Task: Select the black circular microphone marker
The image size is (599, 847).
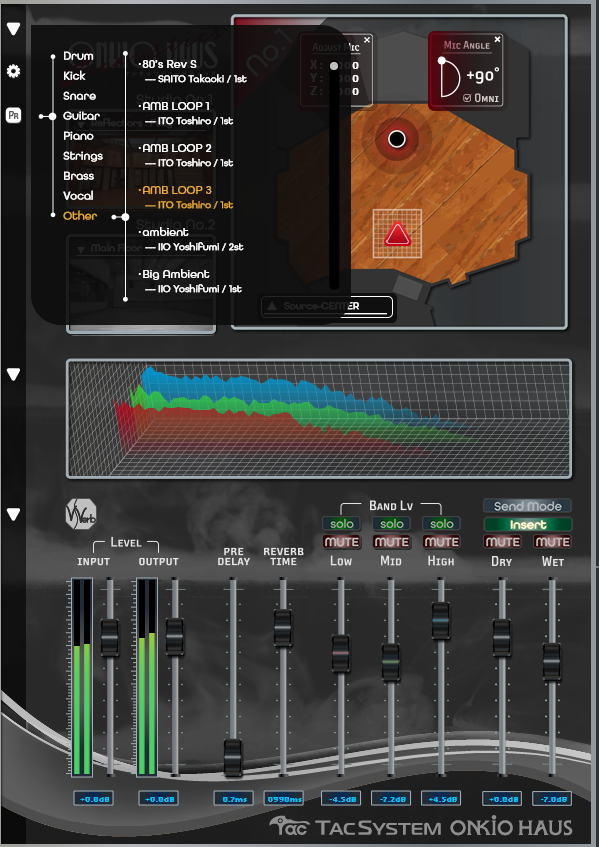Action: pos(397,139)
